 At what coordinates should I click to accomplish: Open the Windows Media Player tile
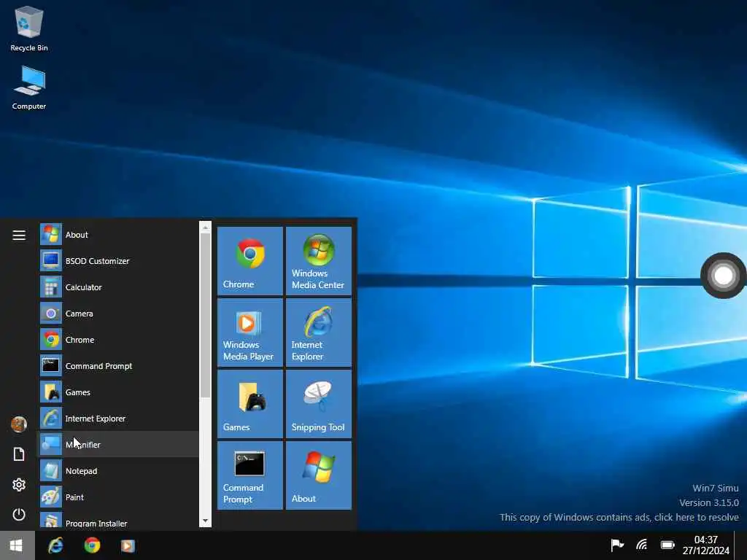(250, 332)
